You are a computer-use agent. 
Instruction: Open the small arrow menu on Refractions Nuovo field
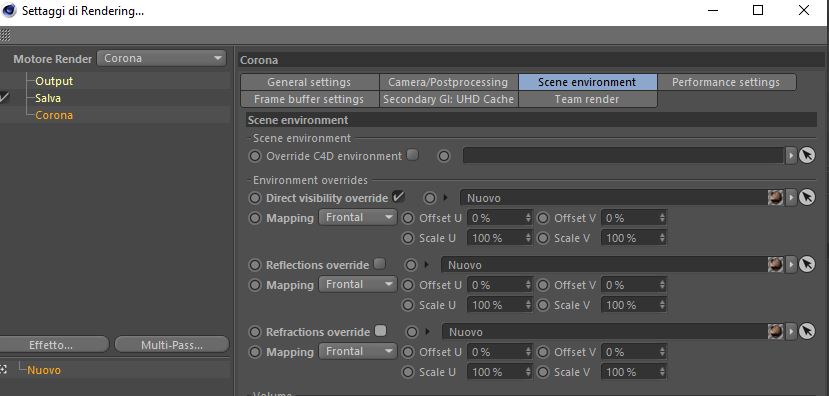[x=791, y=331]
